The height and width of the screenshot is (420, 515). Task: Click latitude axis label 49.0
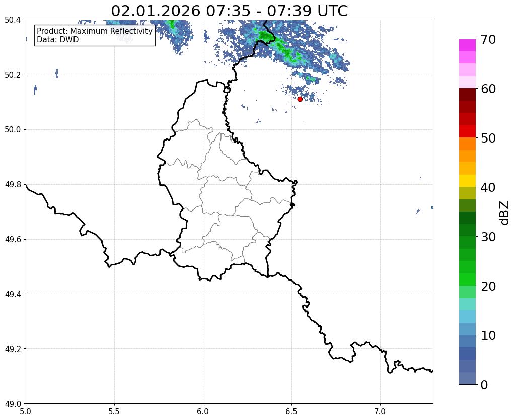click(x=13, y=404)
